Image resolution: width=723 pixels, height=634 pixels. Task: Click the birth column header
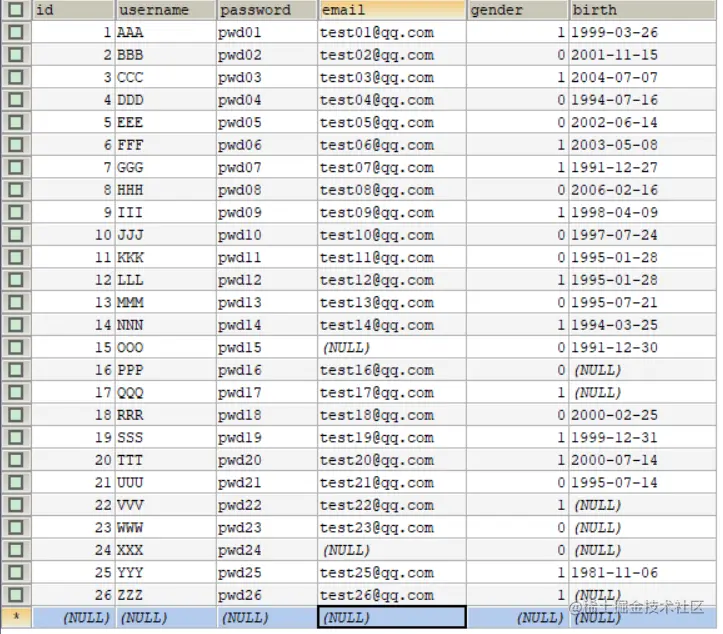pos(643,10)
